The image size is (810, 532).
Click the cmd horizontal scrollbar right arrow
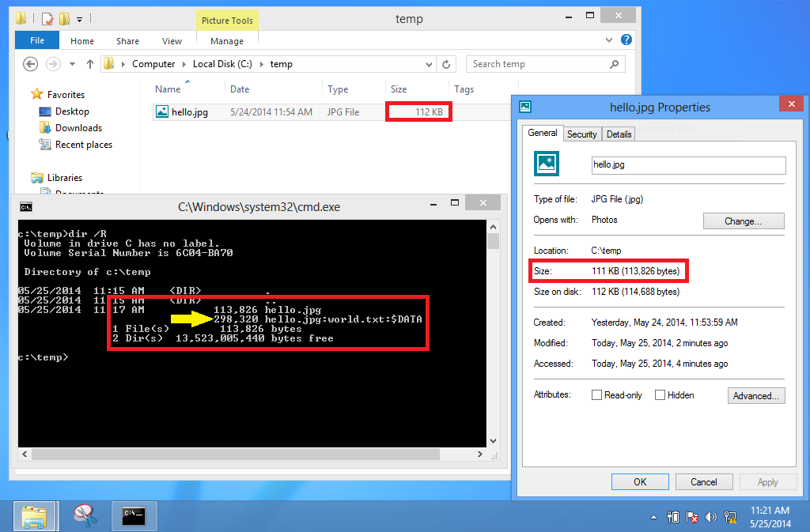point(480,454)
